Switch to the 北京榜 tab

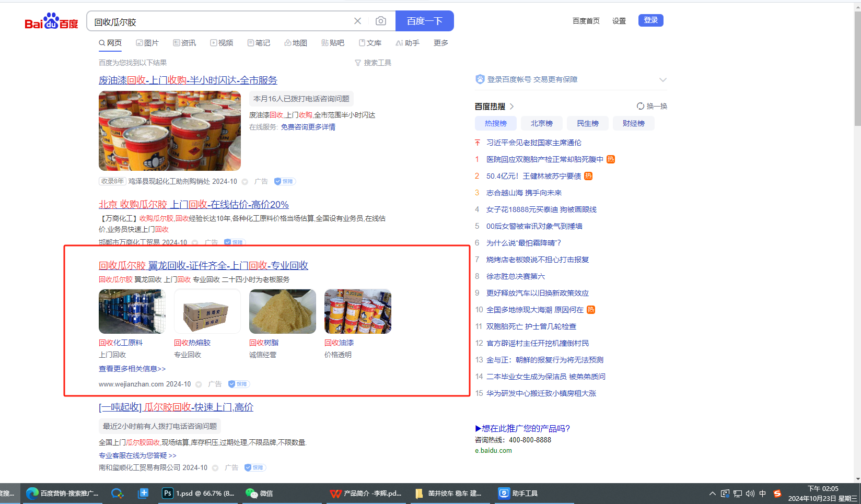point(542,123)
